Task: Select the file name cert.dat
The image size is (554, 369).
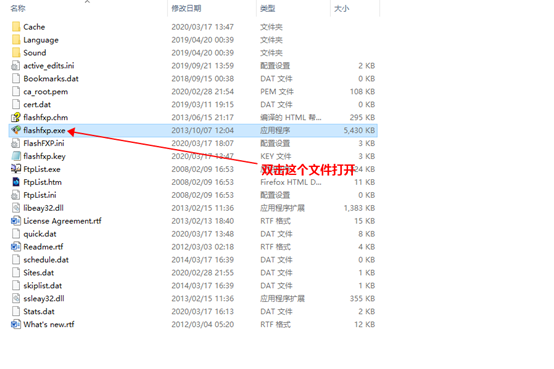Action: (x=37, y=105)
